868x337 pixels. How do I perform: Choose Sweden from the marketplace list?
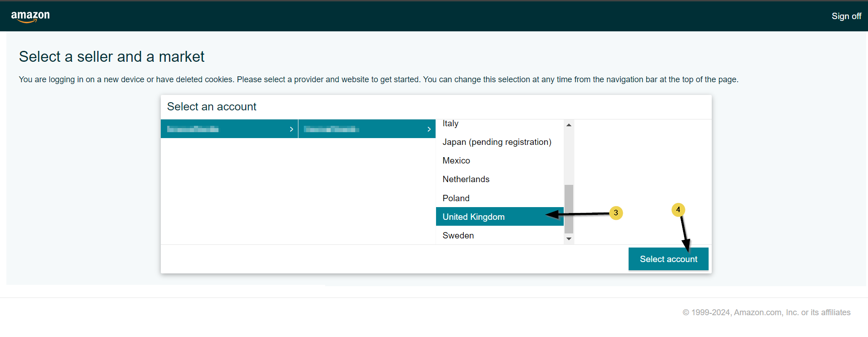click(458, 236)
